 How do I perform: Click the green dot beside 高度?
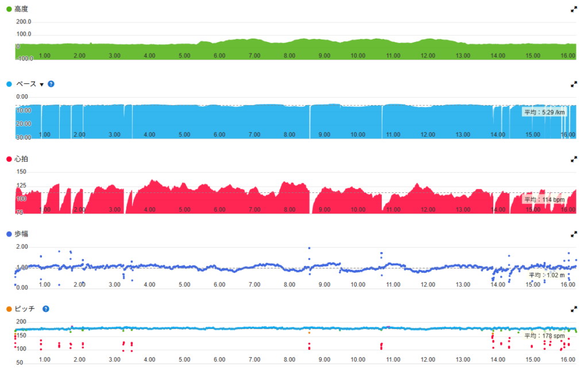pyautogui.click(x=9, y=9)
